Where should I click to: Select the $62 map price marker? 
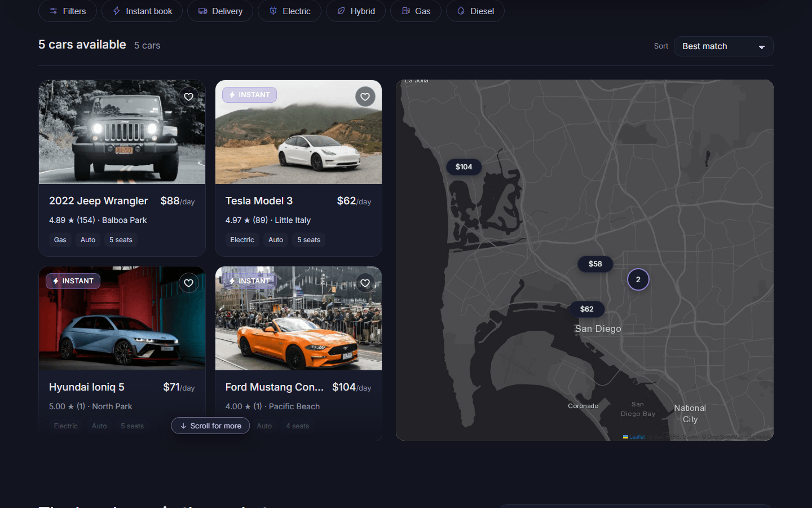coord(587,309)
